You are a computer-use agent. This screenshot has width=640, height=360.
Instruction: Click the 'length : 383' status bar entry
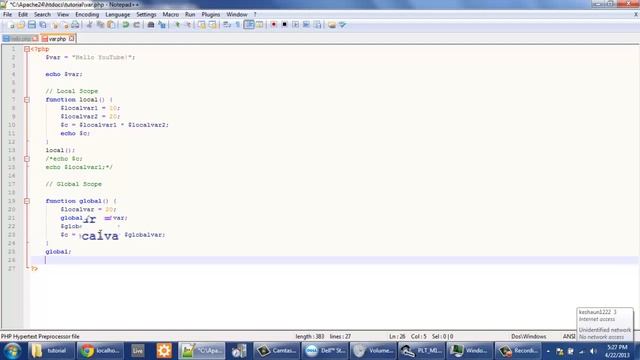click(310, 337)
